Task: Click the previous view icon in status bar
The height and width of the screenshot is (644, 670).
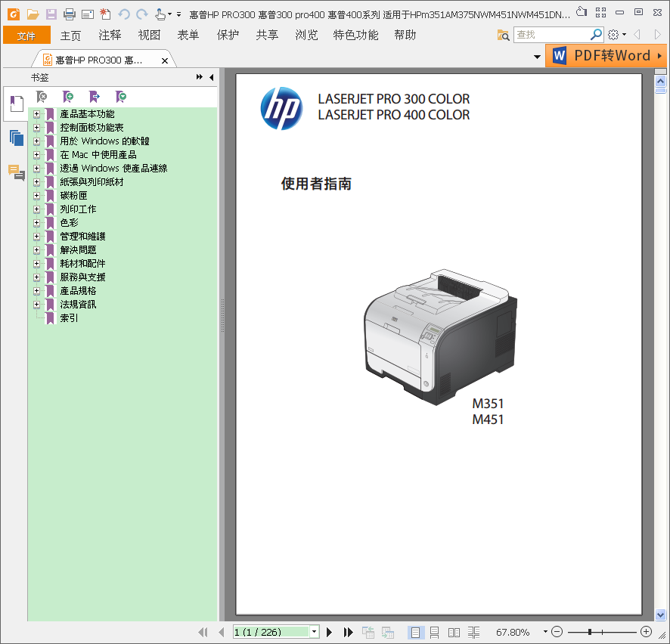Action: pos(368,632)
